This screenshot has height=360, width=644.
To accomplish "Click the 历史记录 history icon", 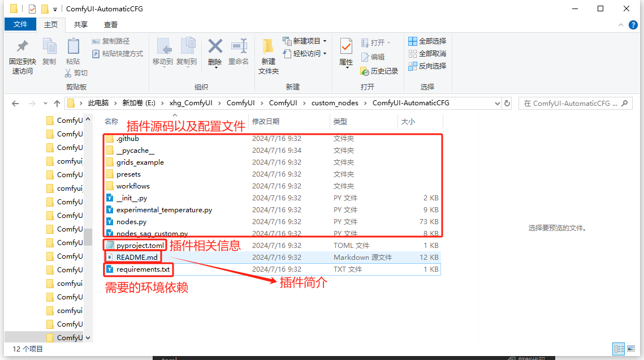I will pyautogui.click(x=365, y=71).
